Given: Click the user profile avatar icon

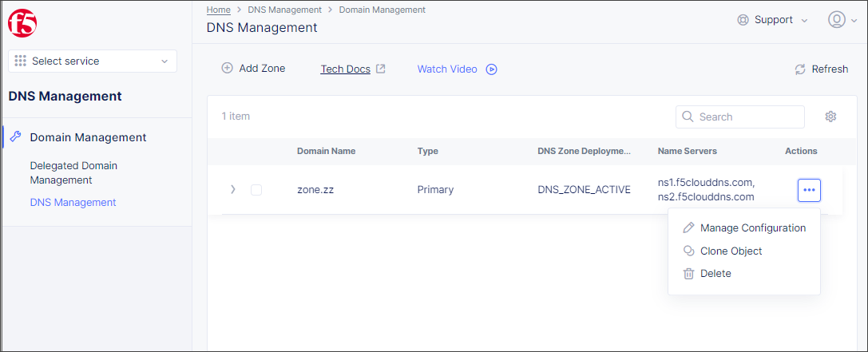Looking at the screenshot, I should 836,19.
